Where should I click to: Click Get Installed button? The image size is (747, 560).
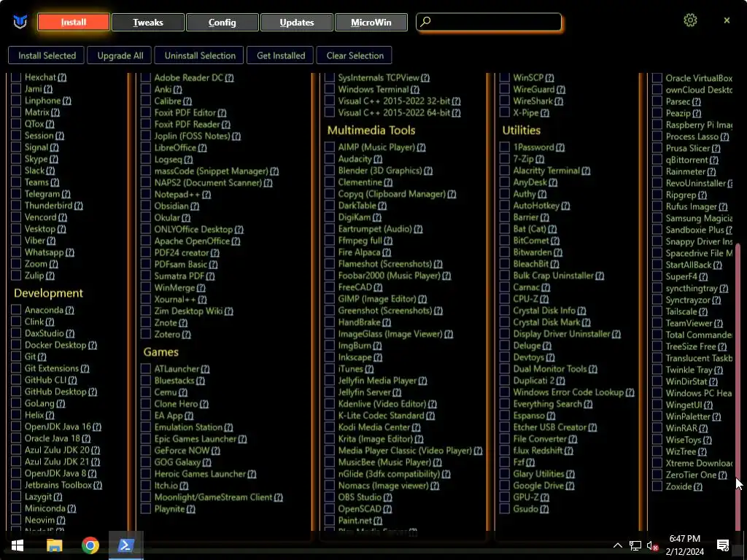coord(281,55)
